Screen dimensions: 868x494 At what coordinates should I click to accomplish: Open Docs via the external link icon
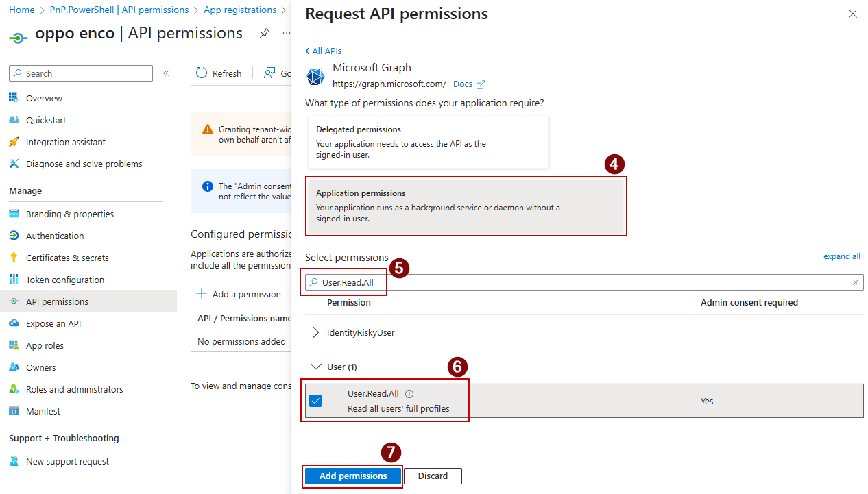[481, 84]
